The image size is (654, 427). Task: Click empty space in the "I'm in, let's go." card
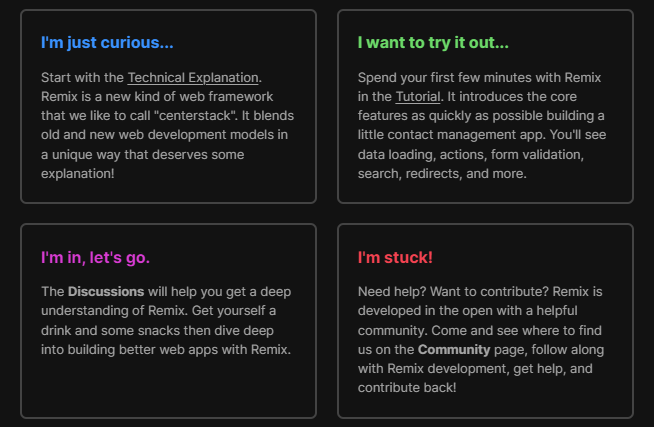168,388
